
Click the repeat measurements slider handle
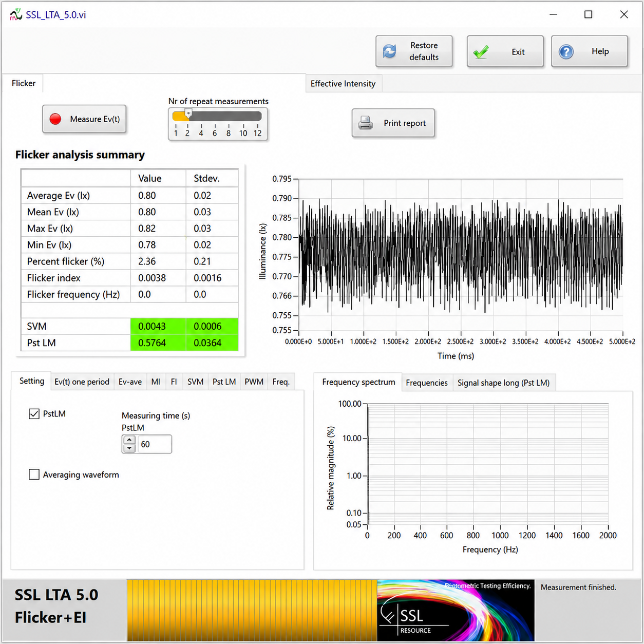(188, 113)
